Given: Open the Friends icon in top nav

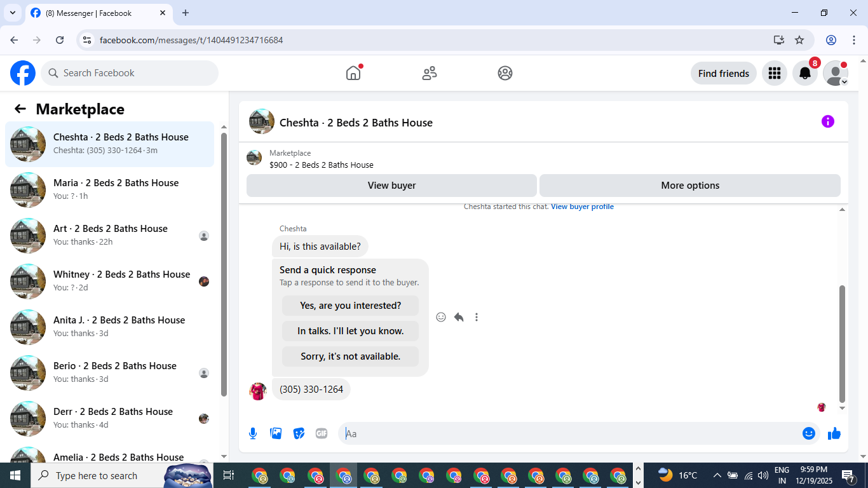Looking at the screenshot, I should (430, 73).
